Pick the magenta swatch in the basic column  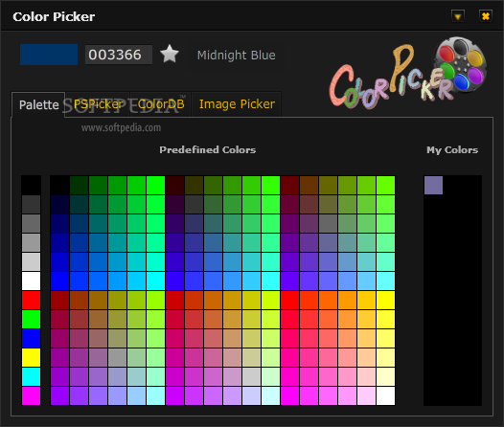(32, 395)
